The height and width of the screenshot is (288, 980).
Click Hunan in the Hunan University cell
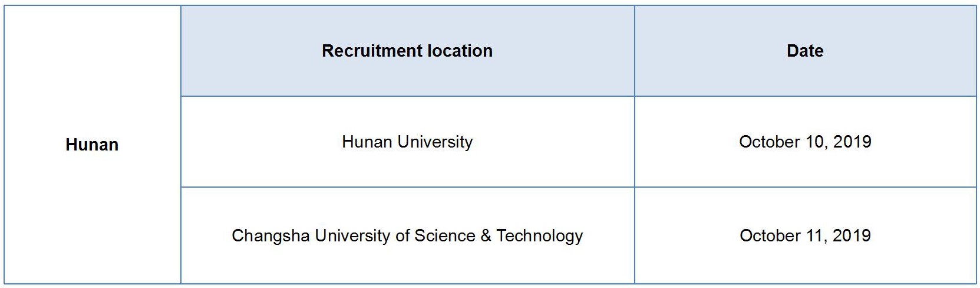pyautogui.click(x=367, y=142)
